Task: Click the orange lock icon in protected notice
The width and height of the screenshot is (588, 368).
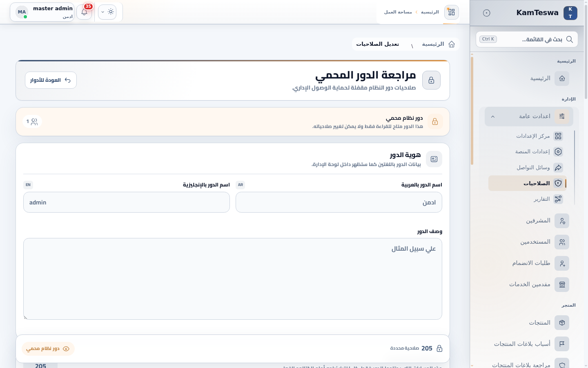Action: point(435,121)
